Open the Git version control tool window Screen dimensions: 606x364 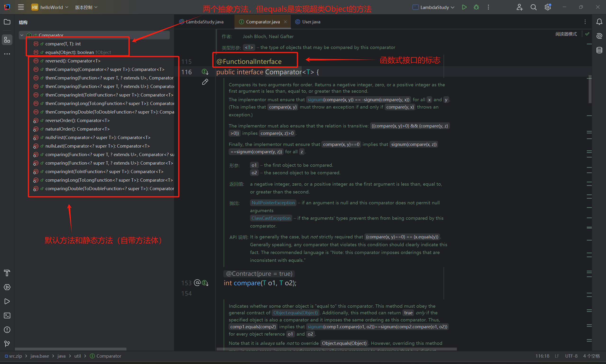(7, 344)
